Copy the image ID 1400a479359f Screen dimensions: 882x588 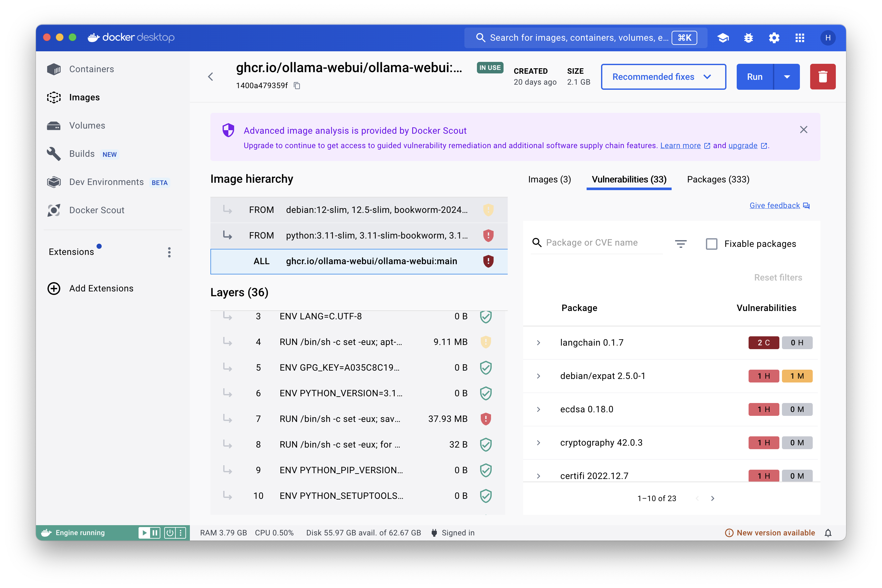tap(297, 86)
